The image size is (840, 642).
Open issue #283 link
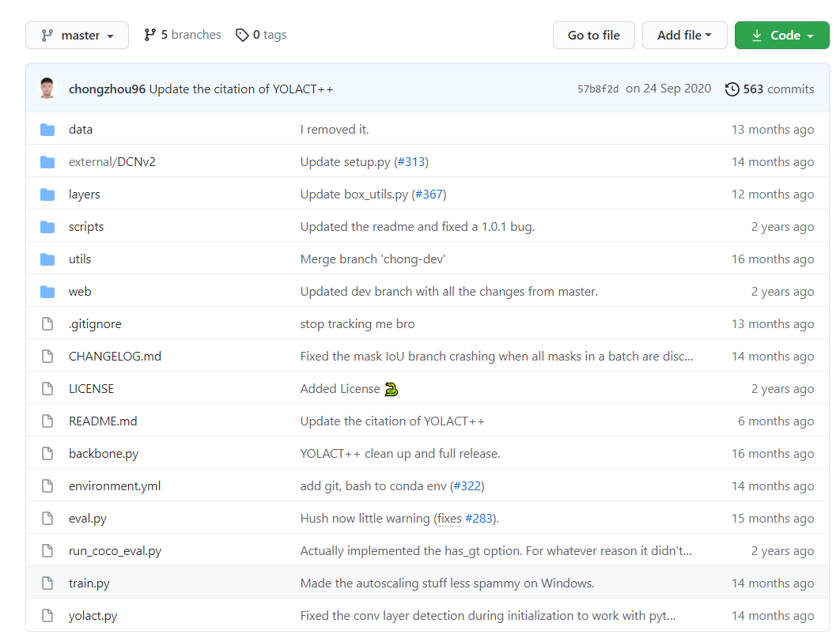click(479, 519)
